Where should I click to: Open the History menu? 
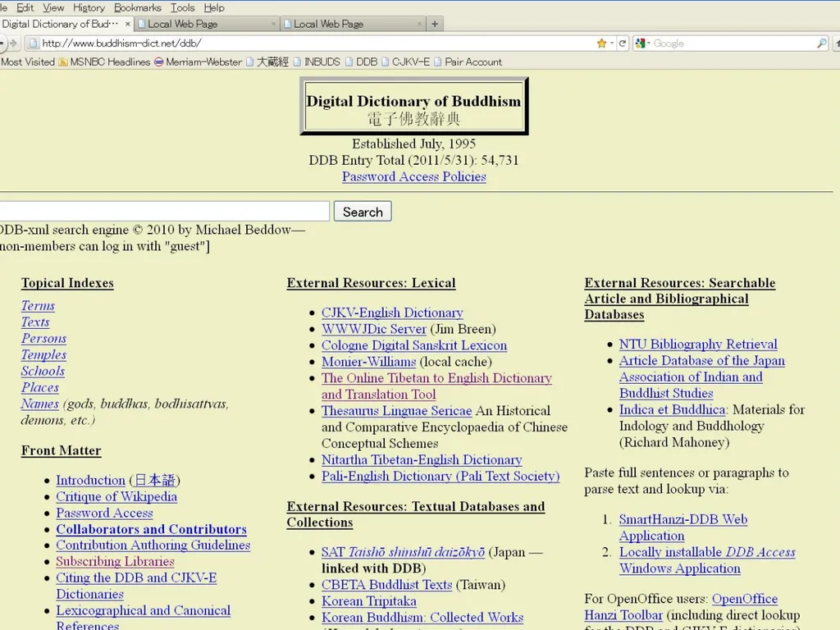tap(89, 7)
